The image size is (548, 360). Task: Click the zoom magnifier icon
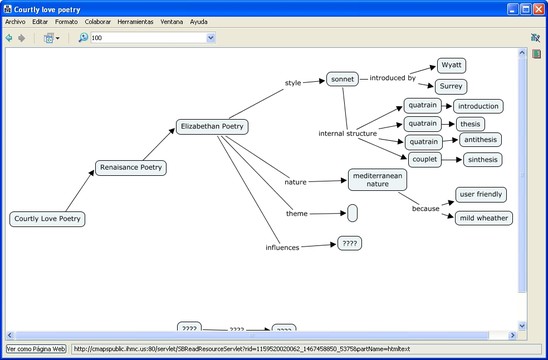[83, 37]
